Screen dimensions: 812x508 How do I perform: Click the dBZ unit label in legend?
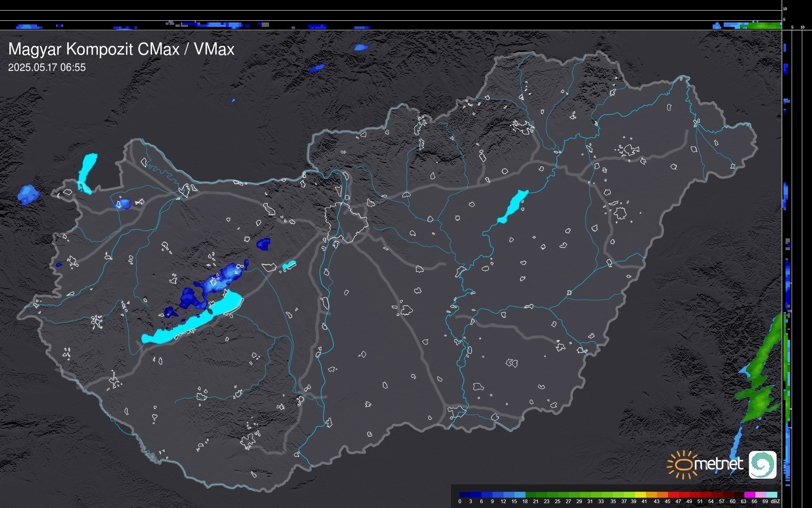pos(775,501)
